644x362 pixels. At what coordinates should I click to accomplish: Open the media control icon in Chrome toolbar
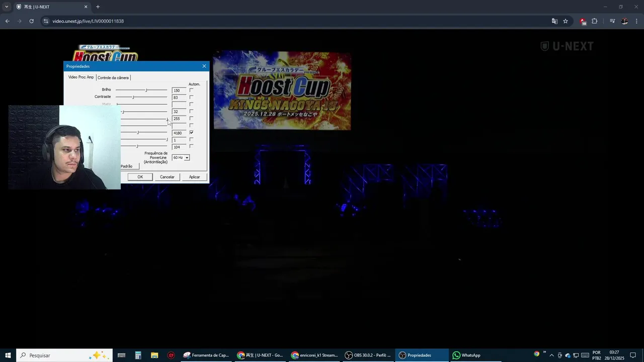[x=612, y=21]
